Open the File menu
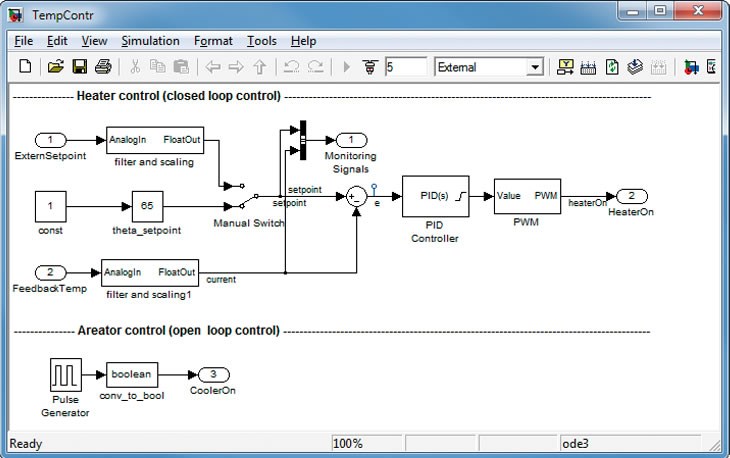The height and width of the screenshot is (458, 730). [24, 41]
